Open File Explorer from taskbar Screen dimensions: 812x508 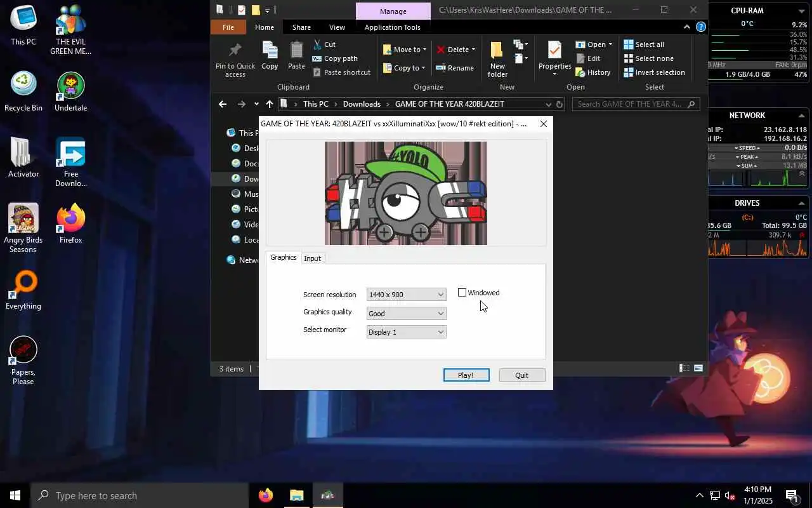[x=296, y=495]
